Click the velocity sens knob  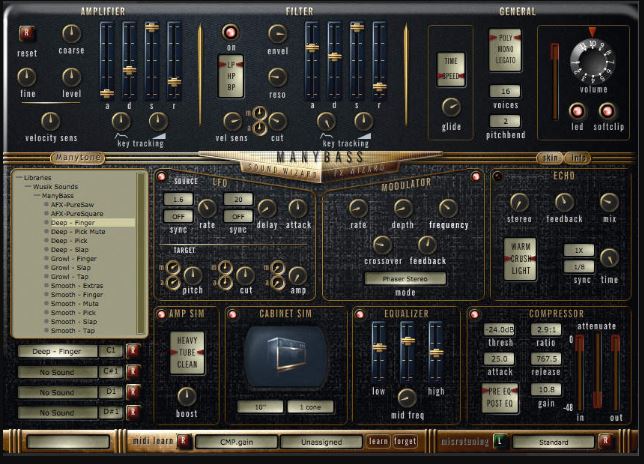[x=51, y=121]
